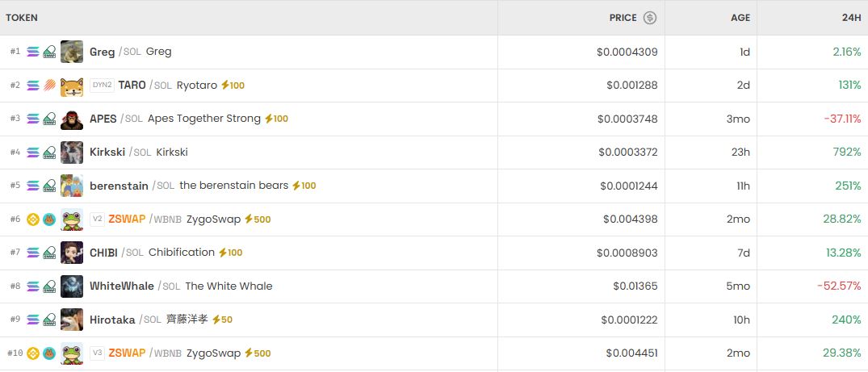868x372 pixels.
Task: Click the PancakeSwap icon in row #10
Action: tap(49, 353)
